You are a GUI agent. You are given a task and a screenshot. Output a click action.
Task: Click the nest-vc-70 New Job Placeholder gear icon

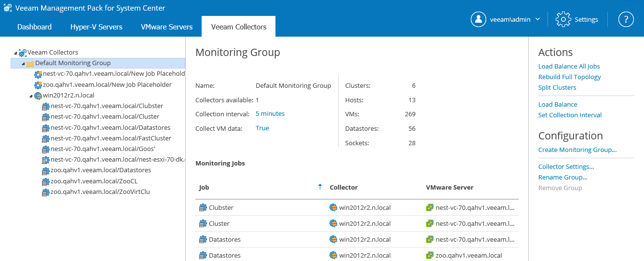(x=38, y=74)
